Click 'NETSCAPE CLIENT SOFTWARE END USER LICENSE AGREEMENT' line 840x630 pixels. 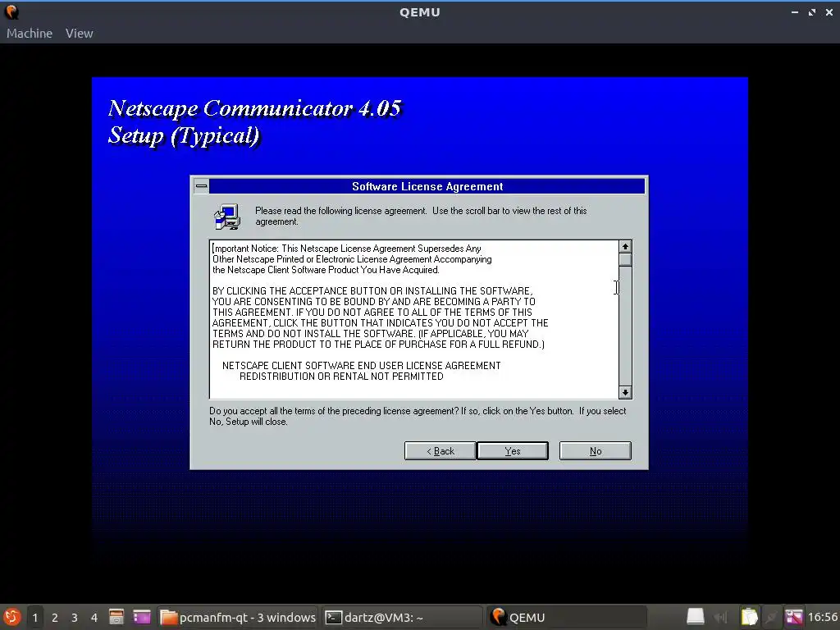point(361,365)
